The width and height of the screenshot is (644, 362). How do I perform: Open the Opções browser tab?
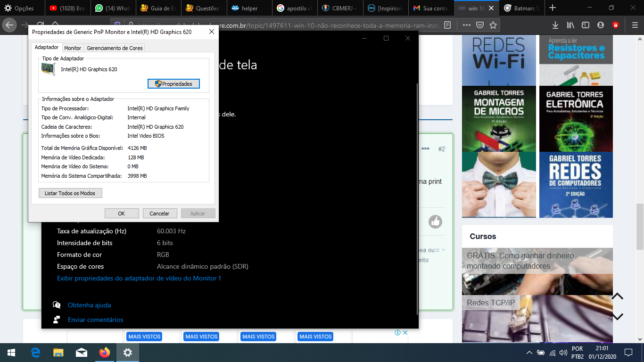[23, 8]
